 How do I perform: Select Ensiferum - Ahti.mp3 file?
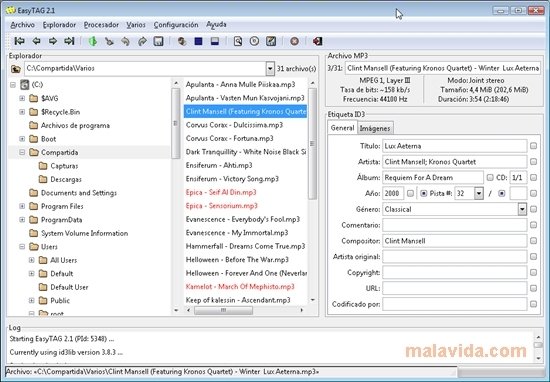(219, 166)
